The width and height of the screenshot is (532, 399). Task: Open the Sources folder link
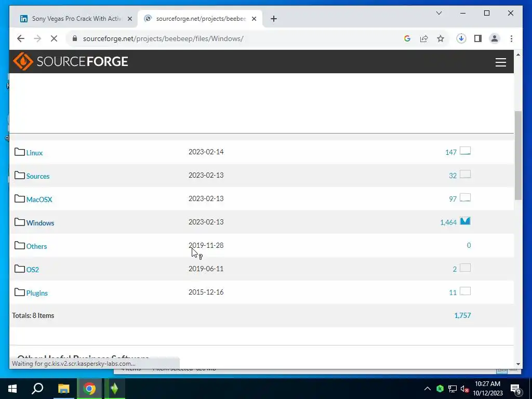pos(38,177)
